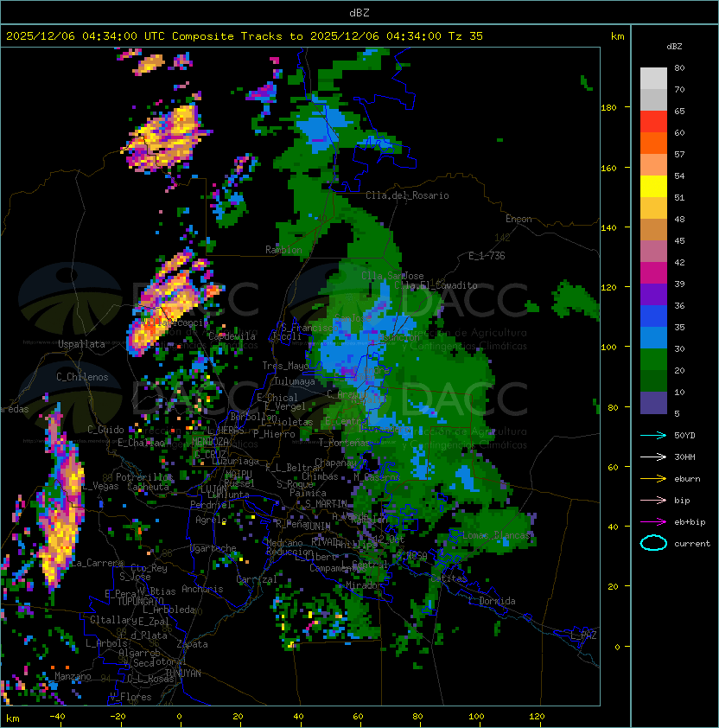Image resolution: width=719 pixels, height=728 pixels.
Task: Click the Anchoris map label
Action: point(202,589)
